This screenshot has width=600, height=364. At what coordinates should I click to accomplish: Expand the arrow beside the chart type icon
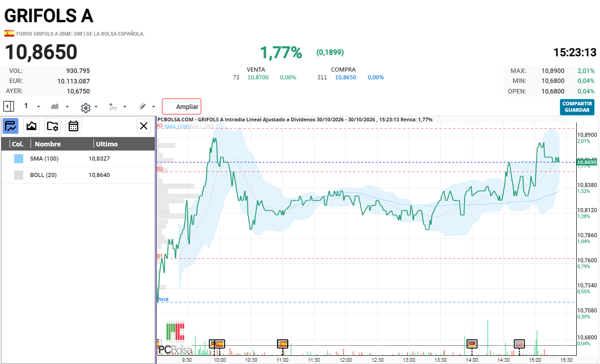pos(68,107)
